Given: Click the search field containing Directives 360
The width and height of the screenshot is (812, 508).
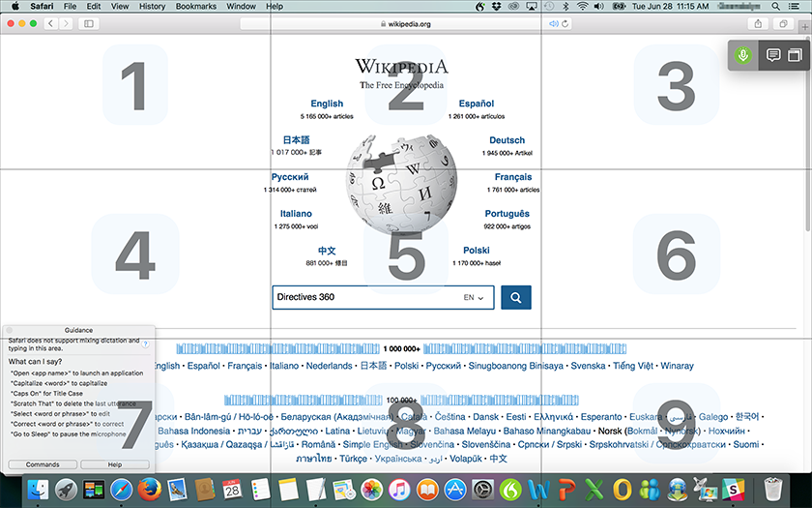Looking at the screenshot, I should (x=383, y=298).
